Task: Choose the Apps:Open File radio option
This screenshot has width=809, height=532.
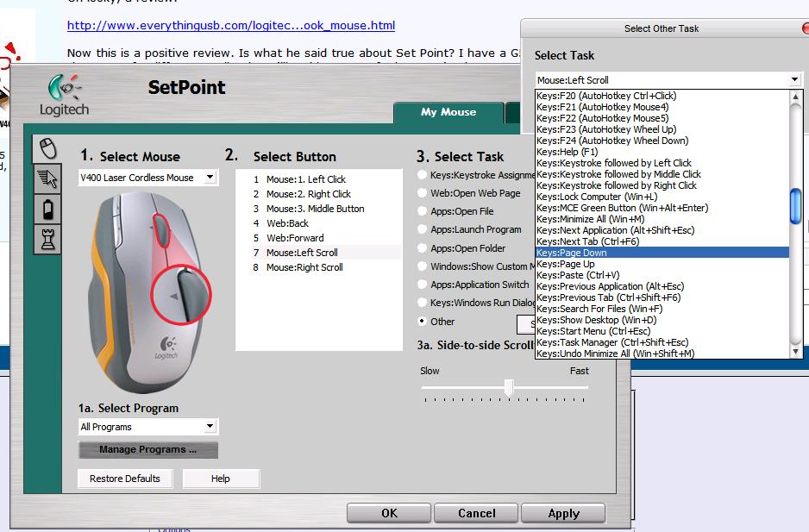Action: pos(422,211)
